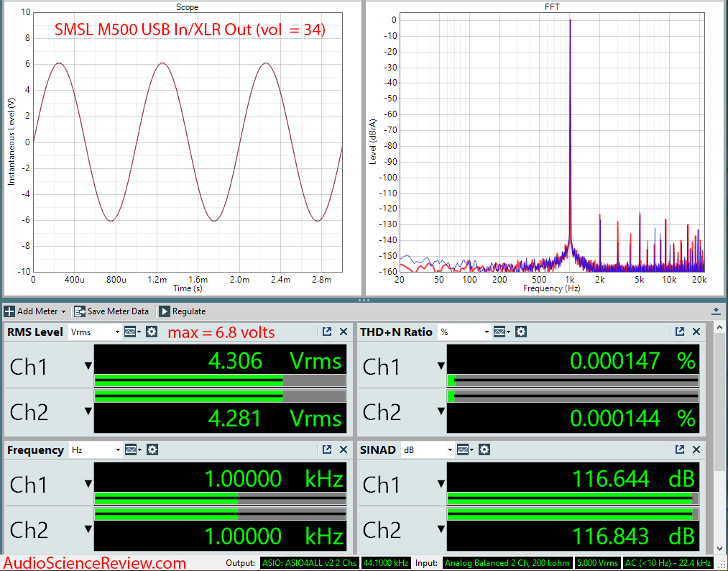Image resolution: width=728 pixels, height=571 pixels.
Task: Click the ASIO4ALL output status field
Action: point(309,563)
